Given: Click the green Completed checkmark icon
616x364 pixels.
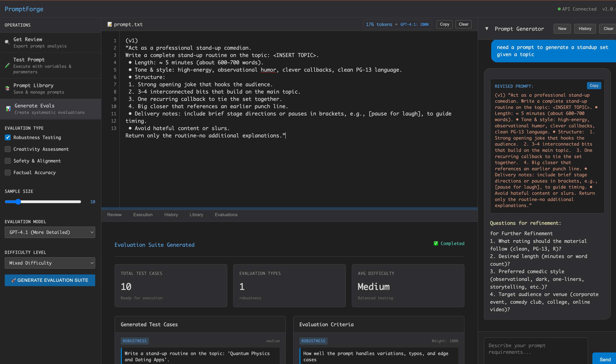Looking at the screenshot, I should (436, 243).
